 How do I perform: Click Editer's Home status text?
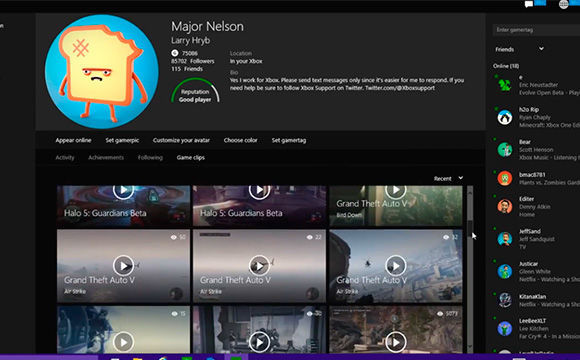[x=527, y=215]
